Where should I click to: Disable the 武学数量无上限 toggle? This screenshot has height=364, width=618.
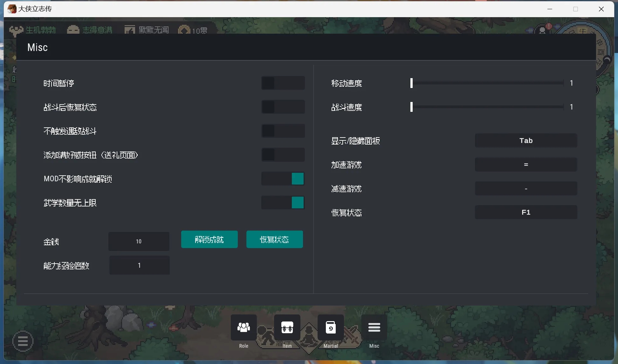click(x=283, y=203)
